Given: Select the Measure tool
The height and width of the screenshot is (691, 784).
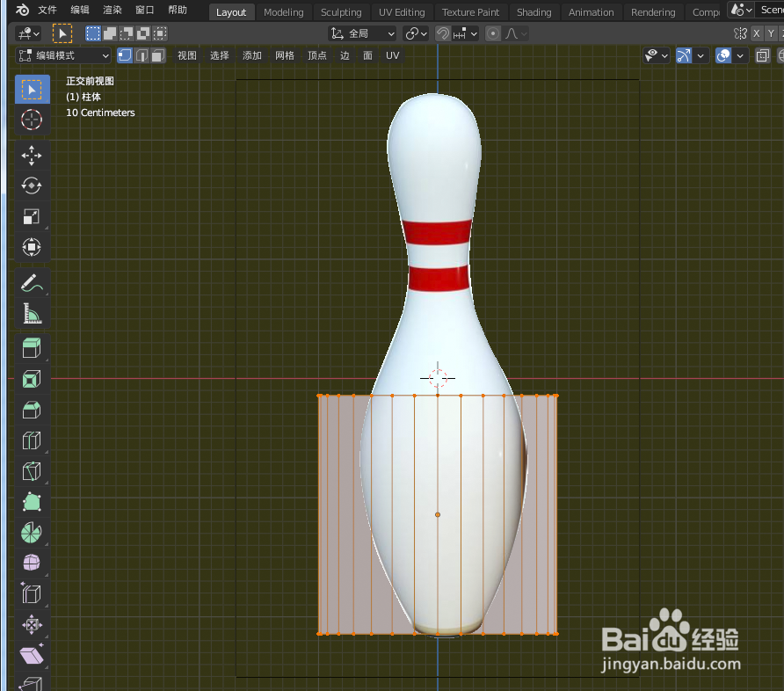Looking at the screenshot, I should 32,313.
